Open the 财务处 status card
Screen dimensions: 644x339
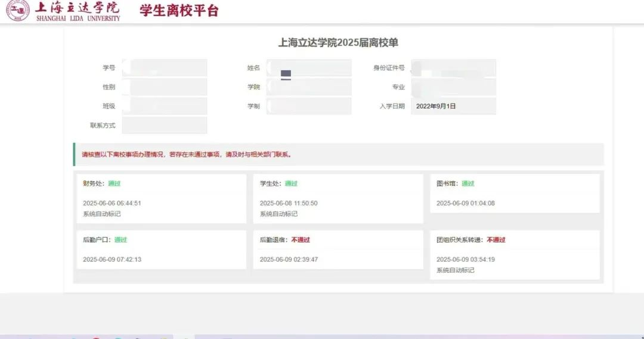coord(162,198)
